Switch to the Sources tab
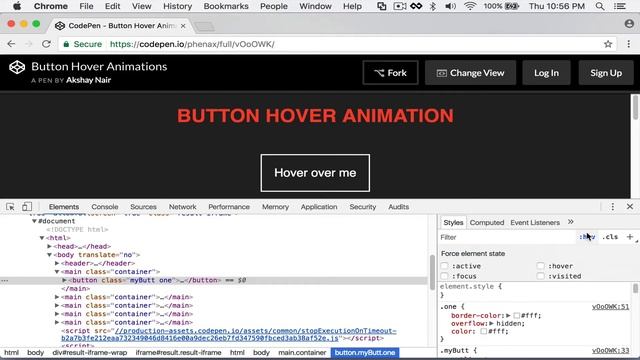 pyautogui.click(x=143, y=207)
